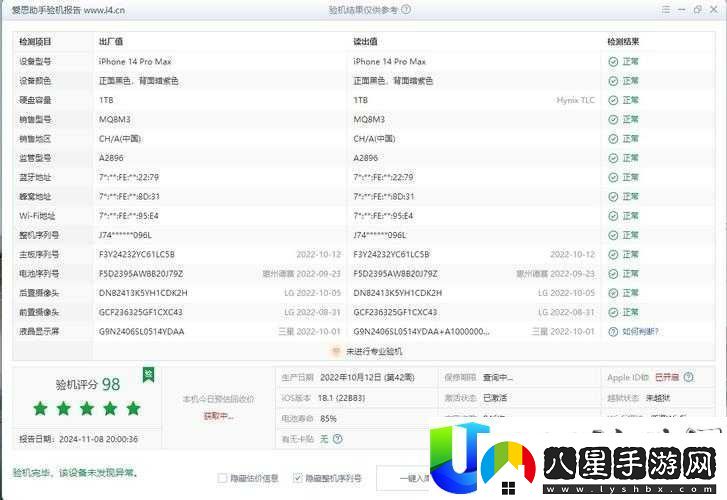Screen dimensions: 727x500
Task: Click the iOS版本 18.1 (22B83) value
Action: pos(342,398)
